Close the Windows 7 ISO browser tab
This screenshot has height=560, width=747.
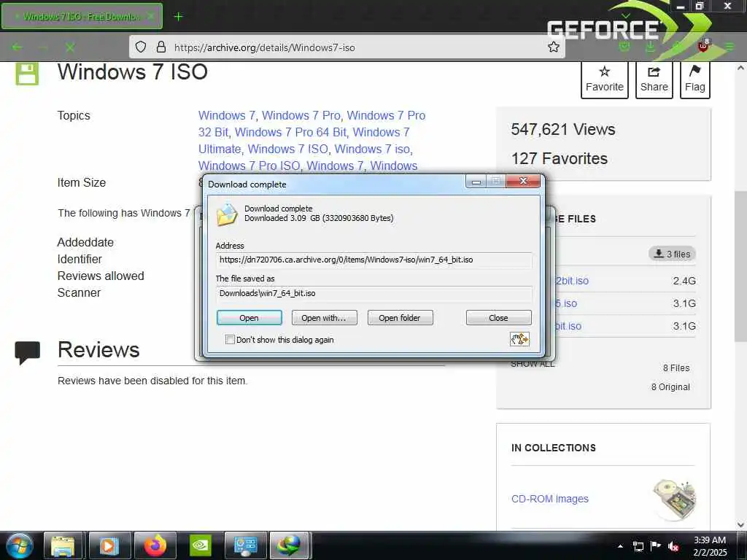[x=150, y=16]
